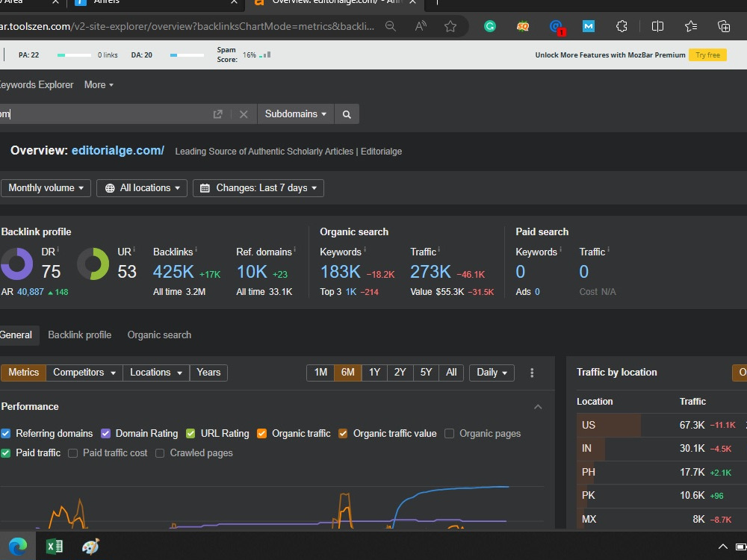The image size is (747, 560).
Task: Open the Collections icon
Action: [724, 26]
